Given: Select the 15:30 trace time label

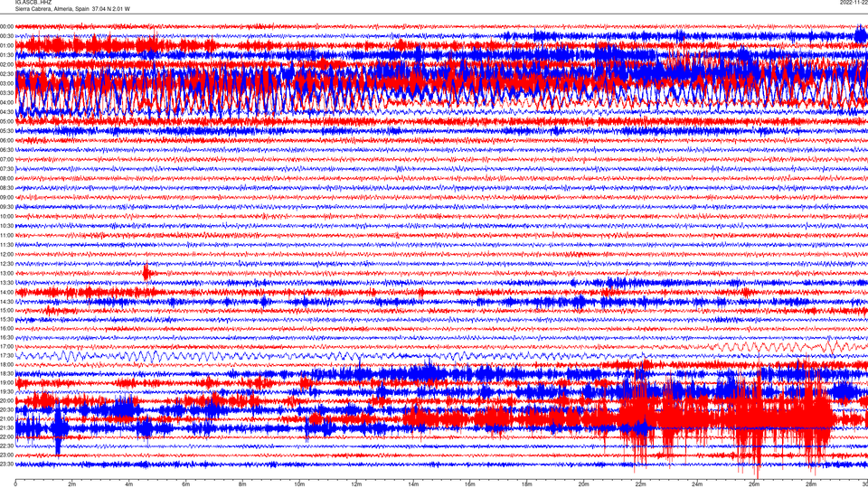Looking at the screenshot, I should (6, 319).
